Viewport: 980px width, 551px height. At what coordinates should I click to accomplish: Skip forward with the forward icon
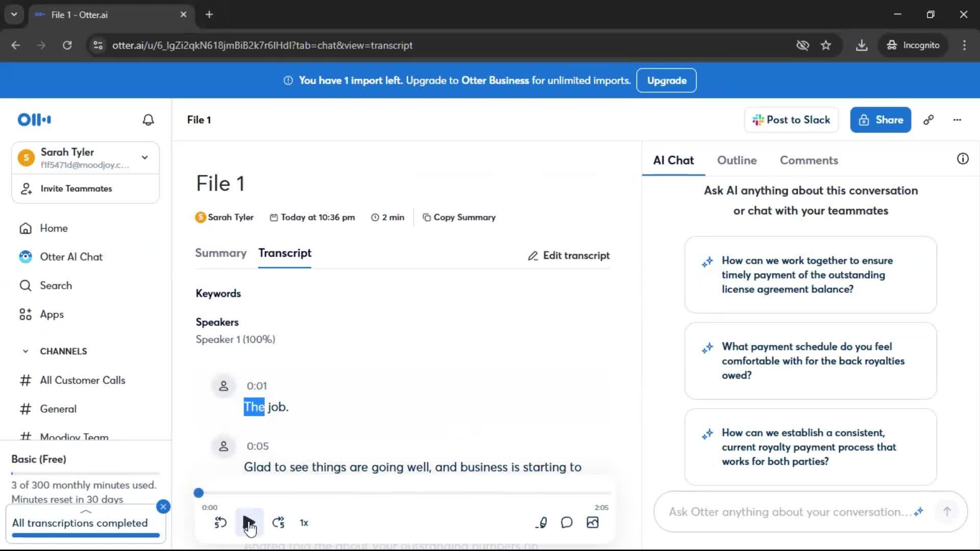click(278, 522)
